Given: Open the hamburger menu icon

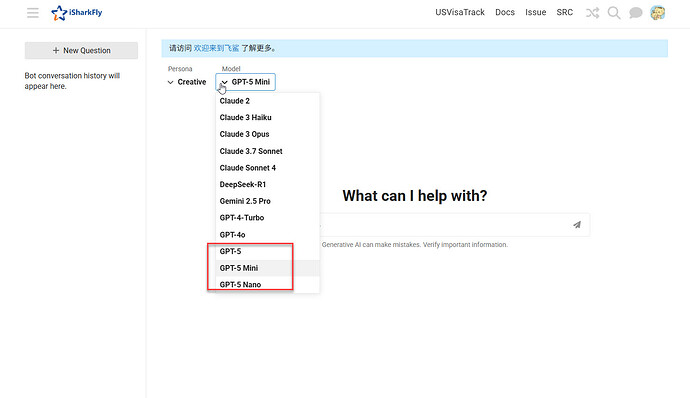Looking at the screenshot, I should click(x=33, y=13).
